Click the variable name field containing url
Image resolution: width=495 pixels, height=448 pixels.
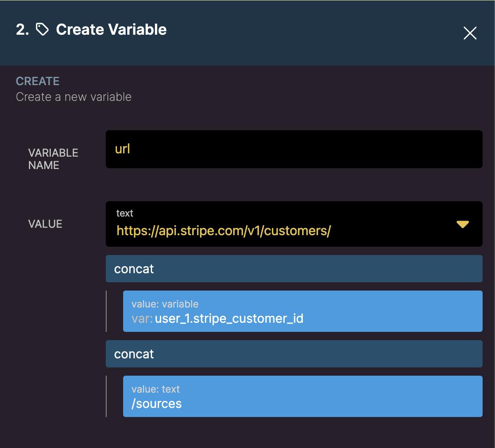tap(294, 149)
